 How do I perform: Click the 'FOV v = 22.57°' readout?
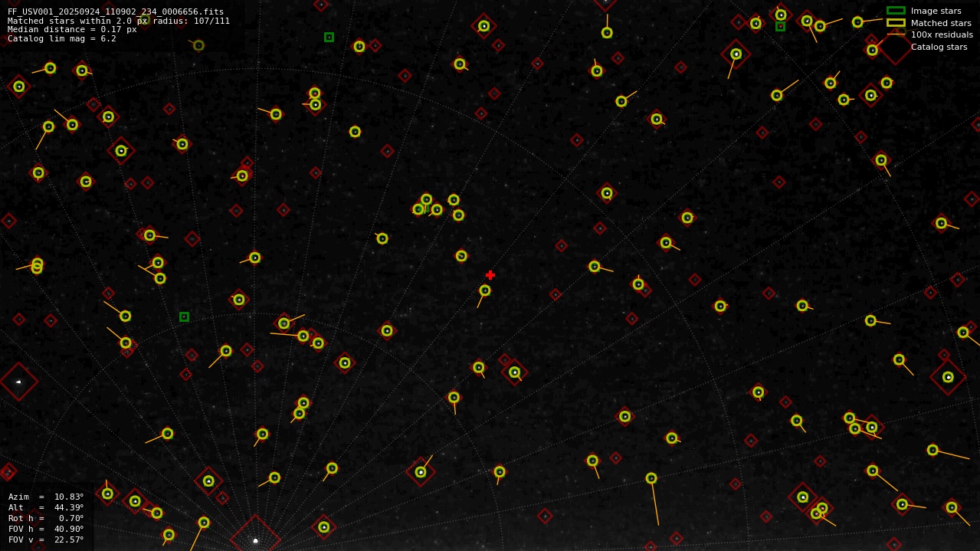click(x=46, y=540)
